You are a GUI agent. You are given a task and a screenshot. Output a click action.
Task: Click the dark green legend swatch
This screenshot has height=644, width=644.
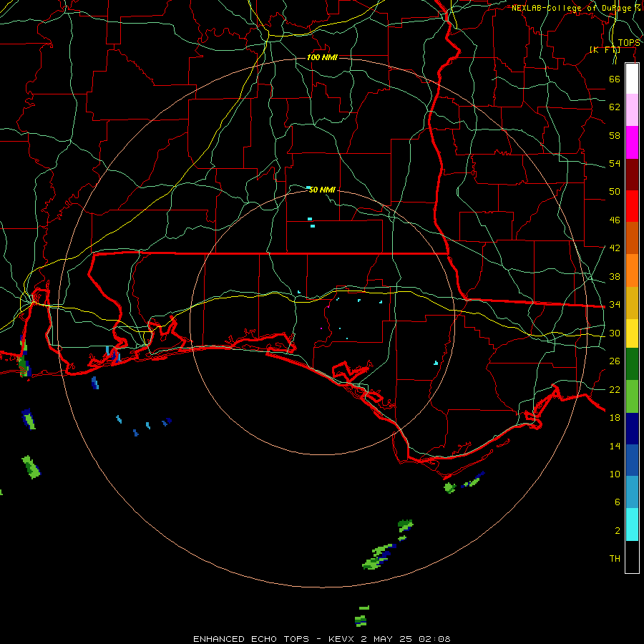click(x=632, y=364)
